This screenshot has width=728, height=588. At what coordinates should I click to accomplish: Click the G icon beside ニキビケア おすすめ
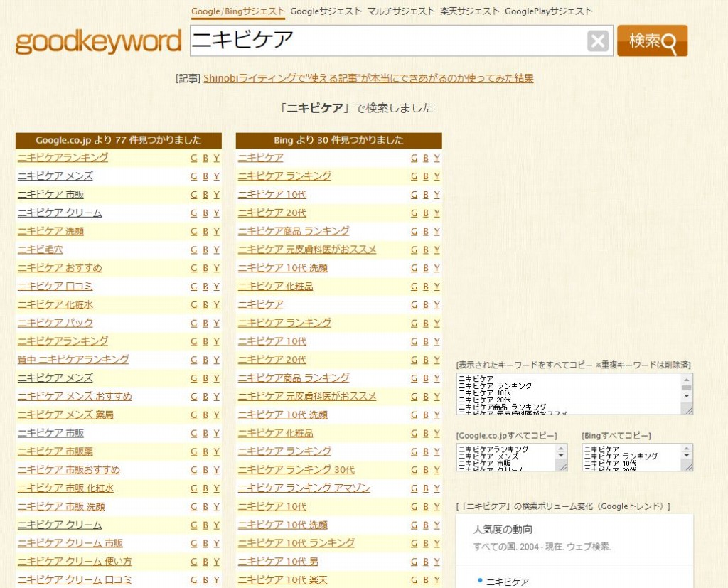pyautogui.click(x=193, y=267)
